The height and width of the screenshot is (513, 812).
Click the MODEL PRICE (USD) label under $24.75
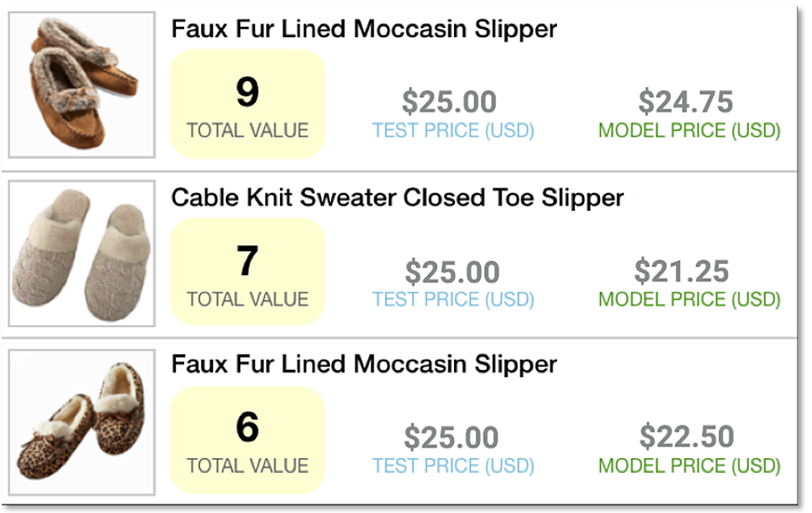(x=688, y=131)
